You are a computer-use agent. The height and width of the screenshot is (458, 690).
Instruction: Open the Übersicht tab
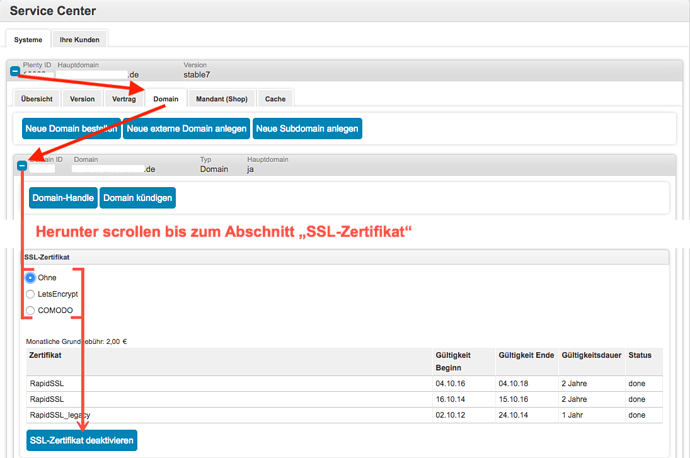[x=37, y=99]
